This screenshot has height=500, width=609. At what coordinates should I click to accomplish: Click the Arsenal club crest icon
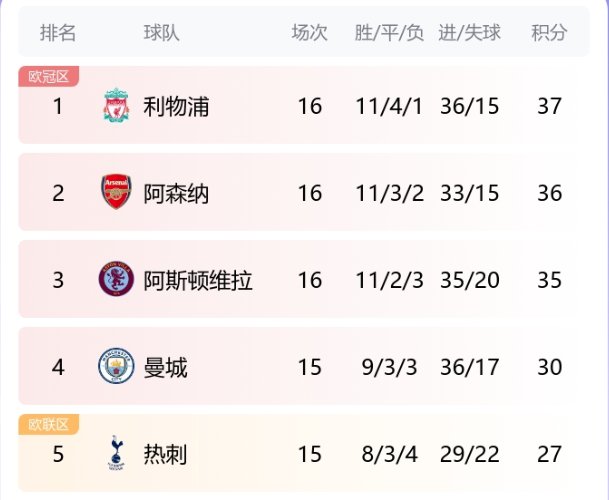[116, 193]
